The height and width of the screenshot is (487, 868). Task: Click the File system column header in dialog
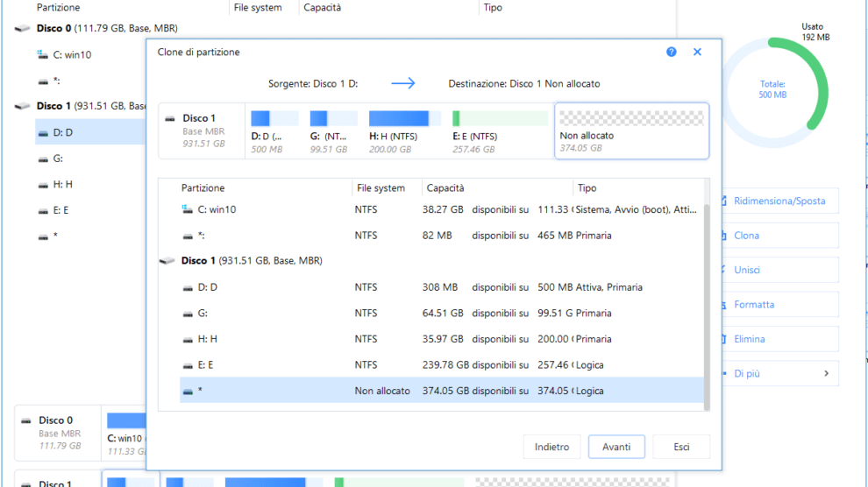(381, 188)
